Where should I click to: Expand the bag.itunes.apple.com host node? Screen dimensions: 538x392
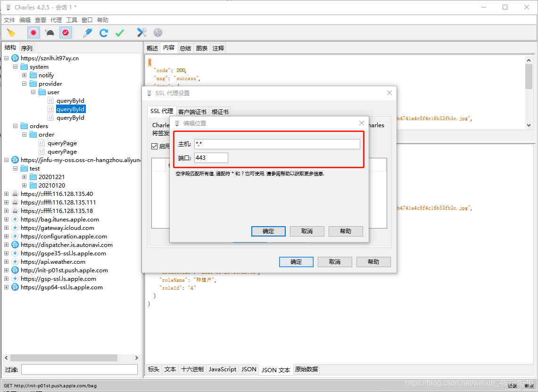coord(6,219)
